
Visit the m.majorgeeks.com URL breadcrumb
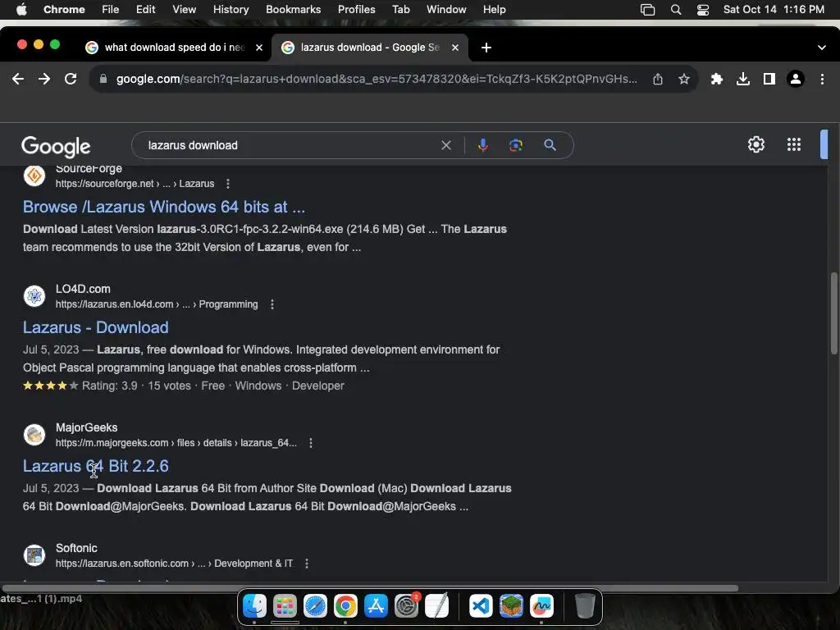click(176, 443)
